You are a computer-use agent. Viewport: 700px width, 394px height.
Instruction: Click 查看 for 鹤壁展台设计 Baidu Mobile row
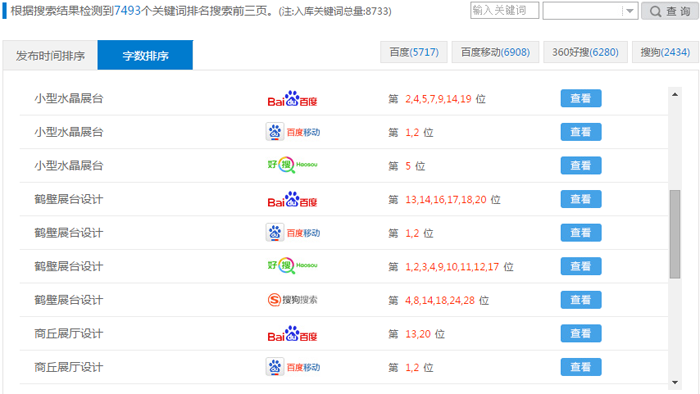(581, 233)
